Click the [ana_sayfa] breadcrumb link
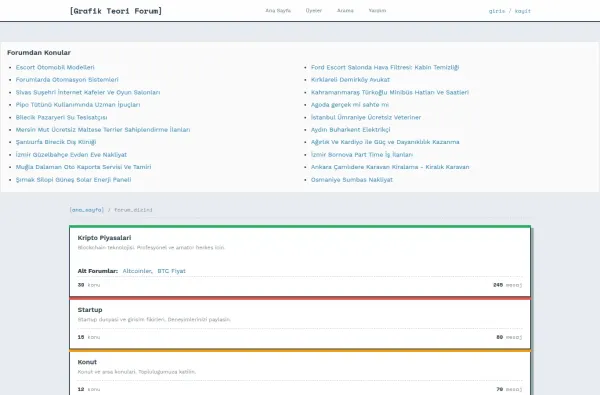 (x=86, y=210)
